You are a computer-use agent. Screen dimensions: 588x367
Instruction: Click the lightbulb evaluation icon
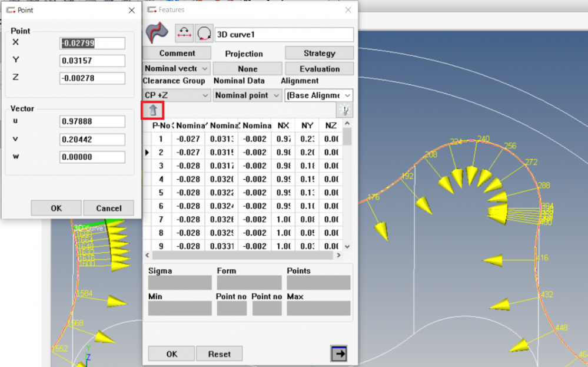tap(344, 110)
